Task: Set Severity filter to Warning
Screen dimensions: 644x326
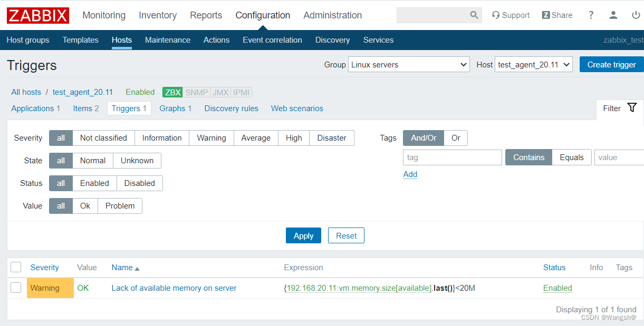Action: pos(212,138)
